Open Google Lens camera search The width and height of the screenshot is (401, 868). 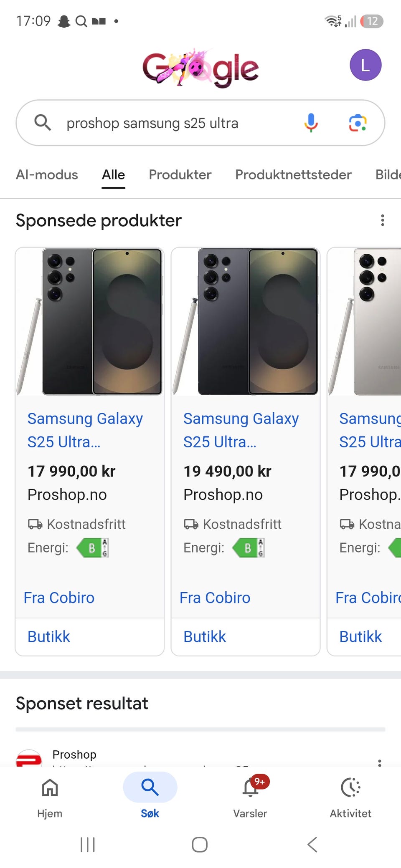[358, 123]
